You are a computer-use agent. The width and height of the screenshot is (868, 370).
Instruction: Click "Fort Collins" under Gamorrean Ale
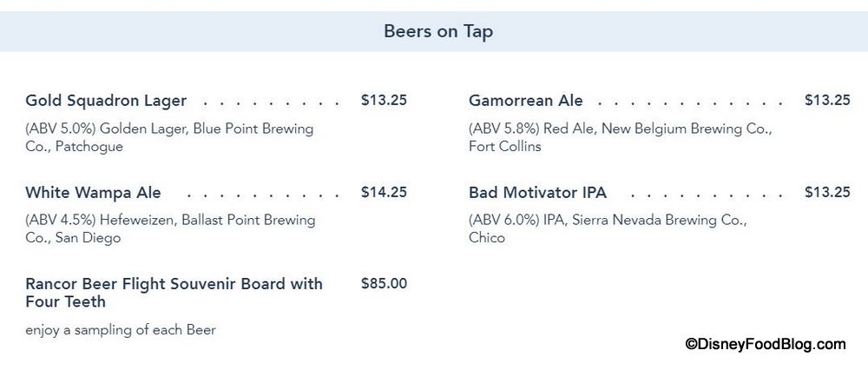pyautogui.click(x=504, y=147)
